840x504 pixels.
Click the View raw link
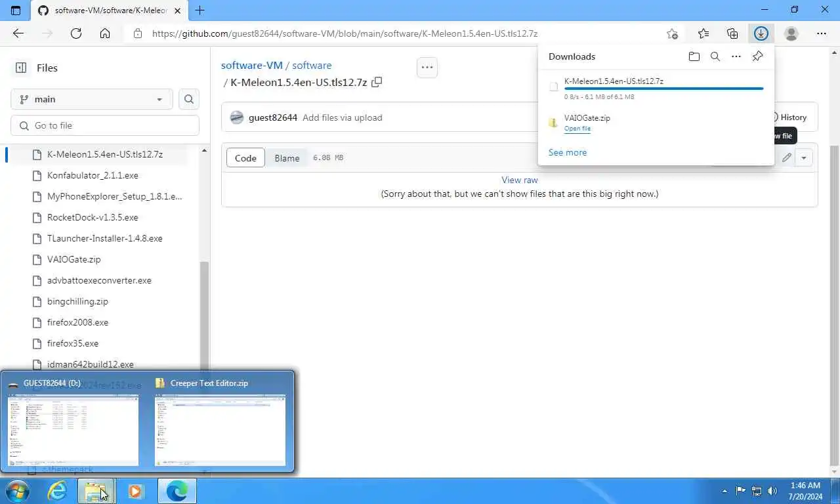(x=520, y=180)
